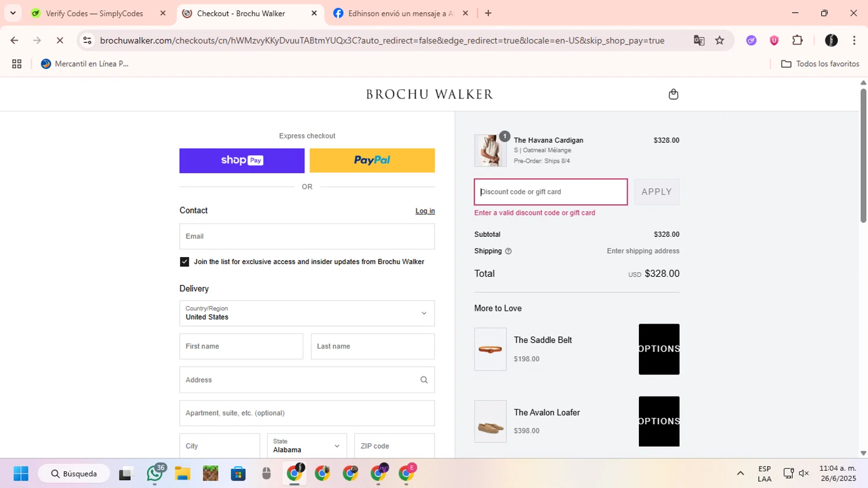Go back to the previous page
This screenshot has width=868, height=488.
click(x=14, y=40)
